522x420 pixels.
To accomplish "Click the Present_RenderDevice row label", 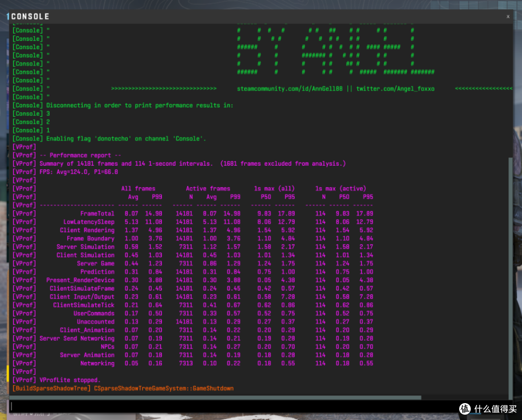I will pyautogui.click(x=80, y=280).
